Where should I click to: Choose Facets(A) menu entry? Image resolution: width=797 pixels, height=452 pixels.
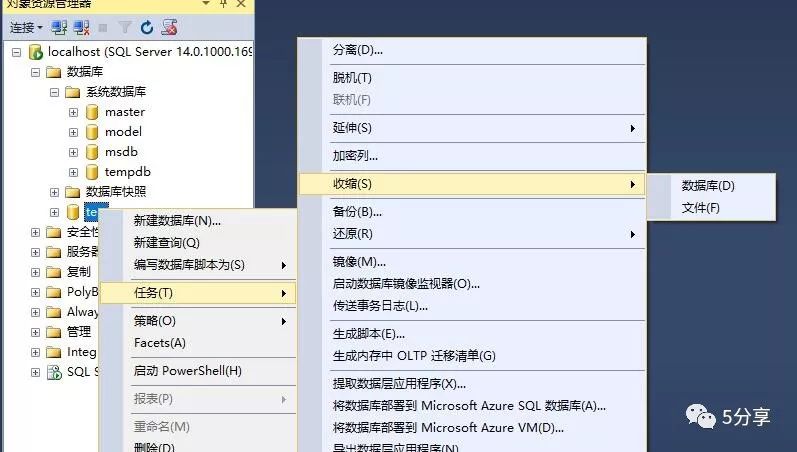[x=198, y=343]
